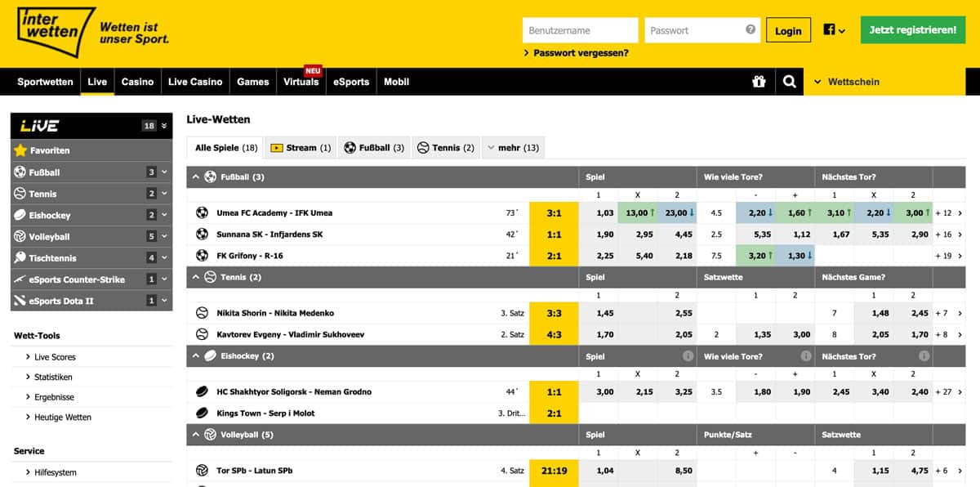Screen dimensions: 980x487
Task: Expand the Wettschein panel
Action: (x=817, y=82)
